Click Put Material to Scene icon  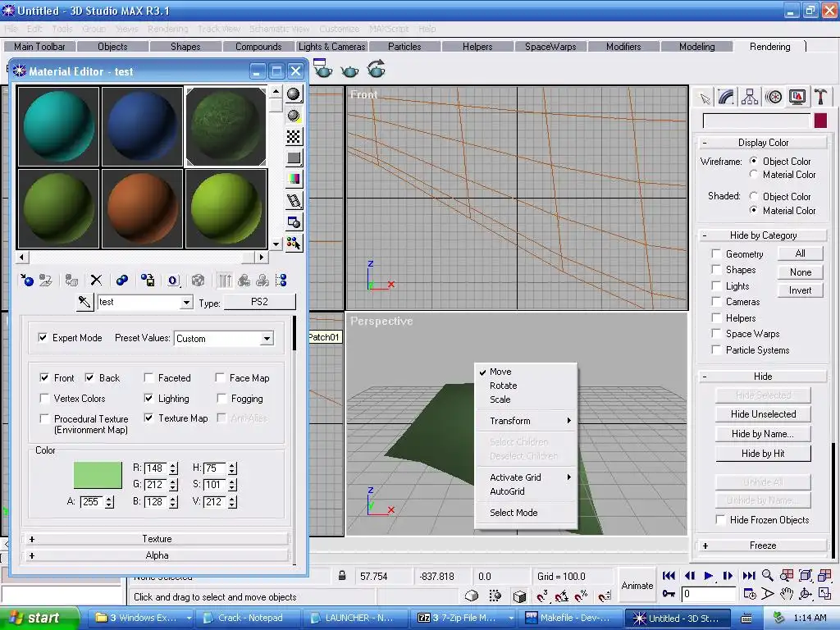click(46, 281)
